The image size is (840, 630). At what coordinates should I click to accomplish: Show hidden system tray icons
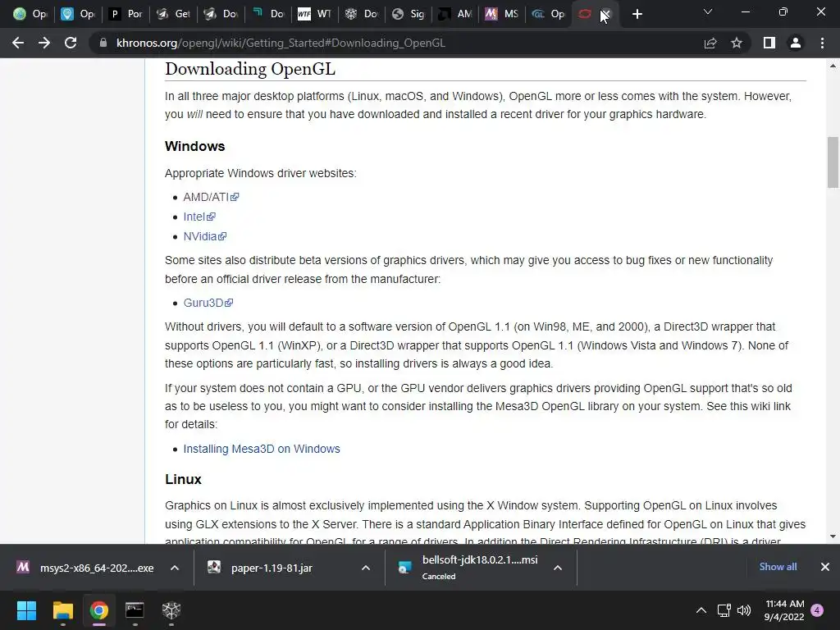(x=701, y=610)
